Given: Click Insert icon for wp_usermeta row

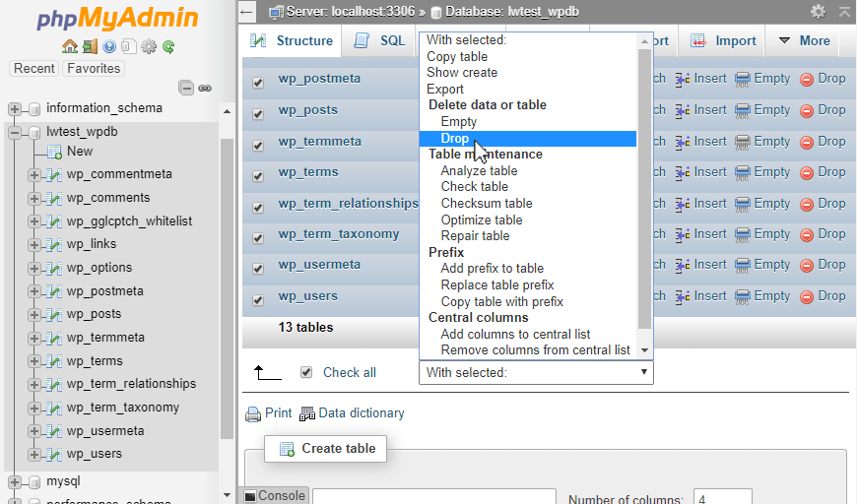Looking at the screenshot, I should tap(682, 266).
